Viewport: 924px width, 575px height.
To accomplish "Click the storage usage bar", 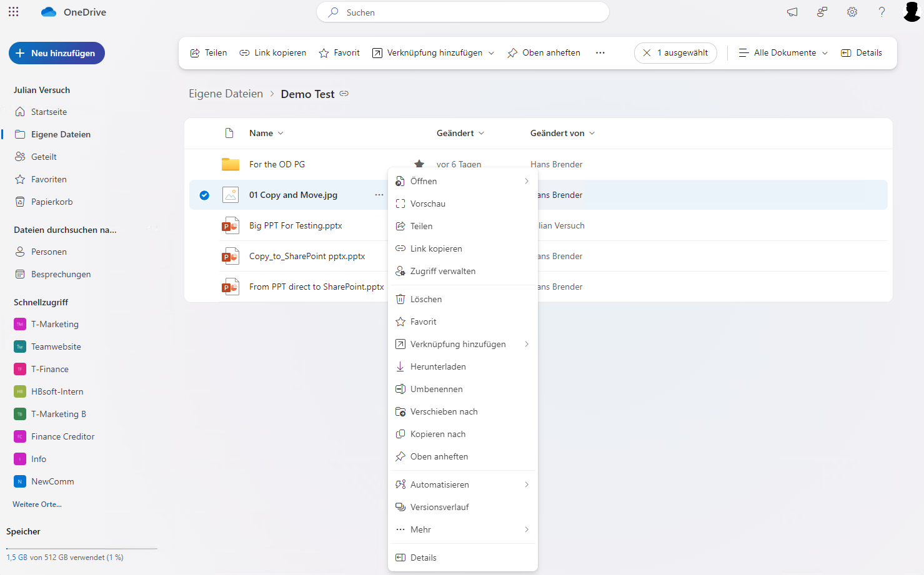I will [82, 549].
